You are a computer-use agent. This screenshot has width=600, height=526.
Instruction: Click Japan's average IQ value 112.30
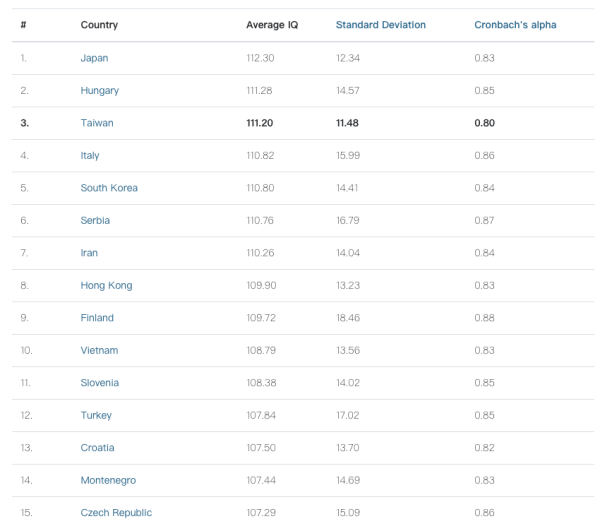(260, 58)
